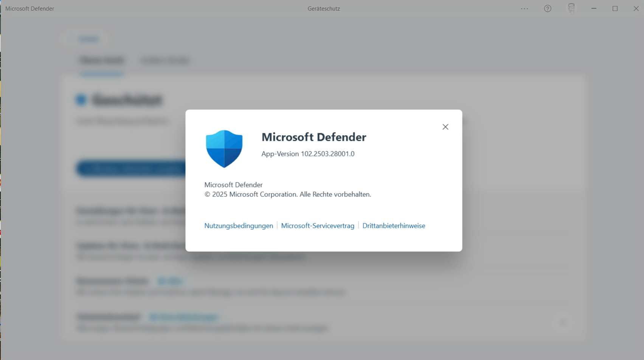Minimize the Microsoft Defender window

point(594,8)
